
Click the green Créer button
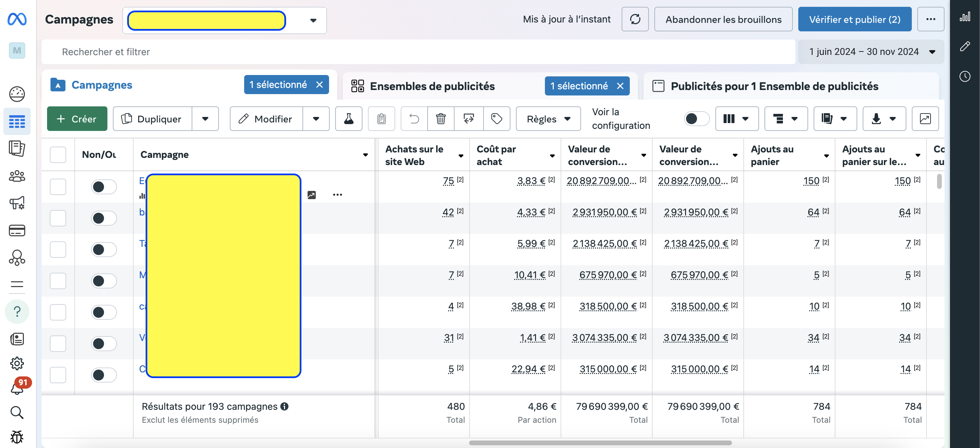click(x=77, y=119)
